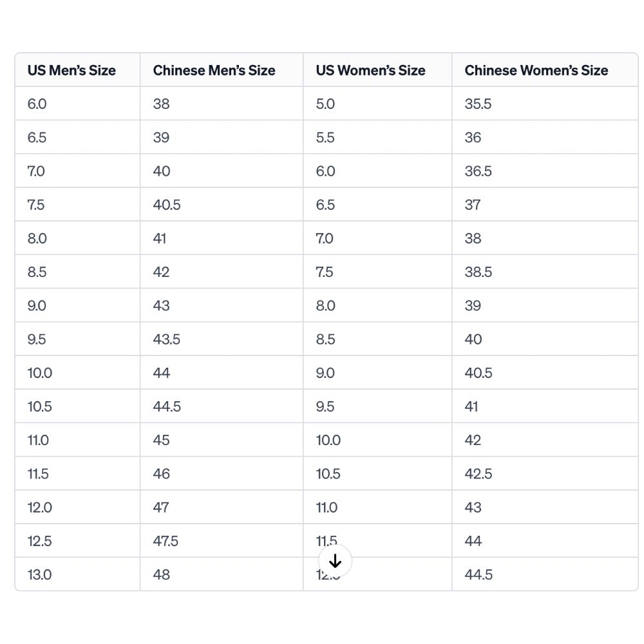Click the scroll-down arrow button
This screenshot has width=644, height=644.
(335, 561)
